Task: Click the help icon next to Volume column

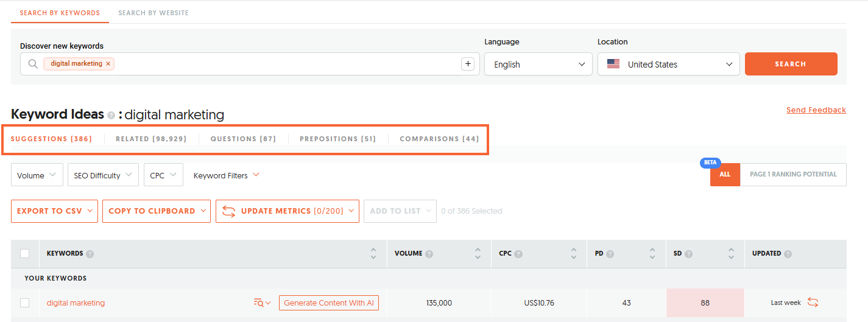Action: [x=429, y=254]
